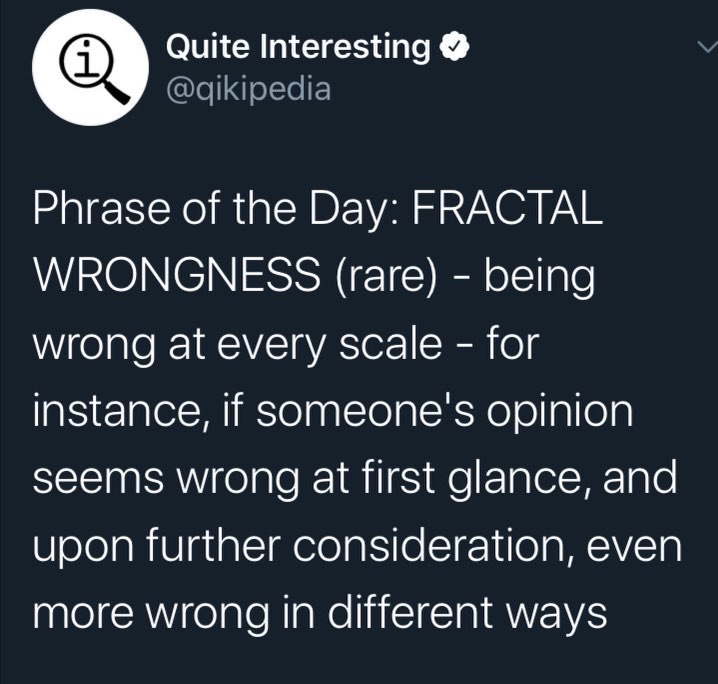Open the @qikipedia handle link
Image resolution: width=718 pixels, height=684 pixels.
[x=248, y=89]
